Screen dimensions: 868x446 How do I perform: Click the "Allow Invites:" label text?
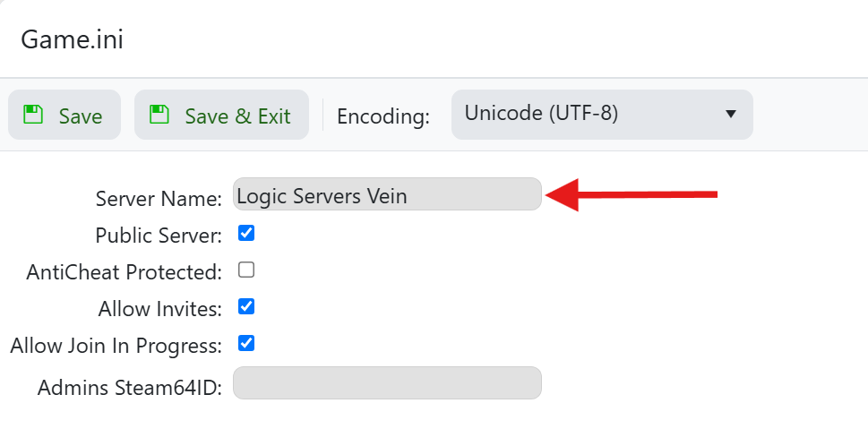click(160, 310)
